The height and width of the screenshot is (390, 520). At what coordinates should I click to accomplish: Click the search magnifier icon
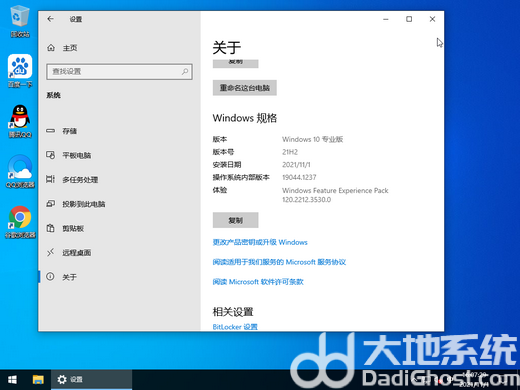[185, 71]
